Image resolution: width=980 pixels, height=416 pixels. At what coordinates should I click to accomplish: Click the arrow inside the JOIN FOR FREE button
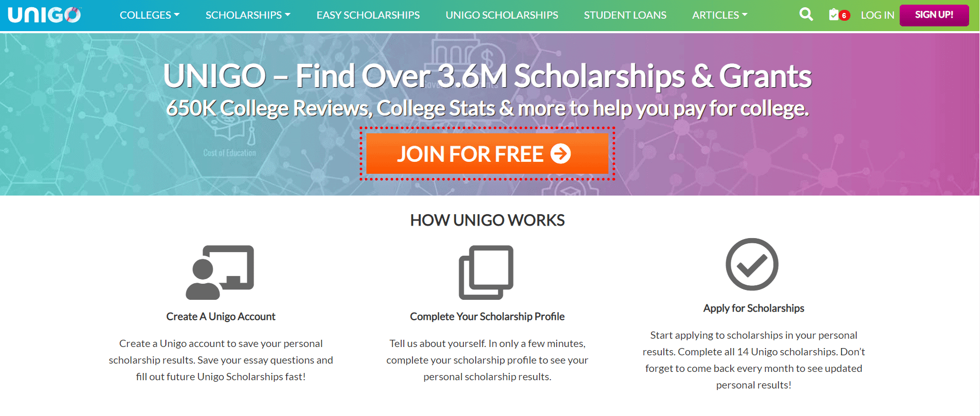coord(559,154)
